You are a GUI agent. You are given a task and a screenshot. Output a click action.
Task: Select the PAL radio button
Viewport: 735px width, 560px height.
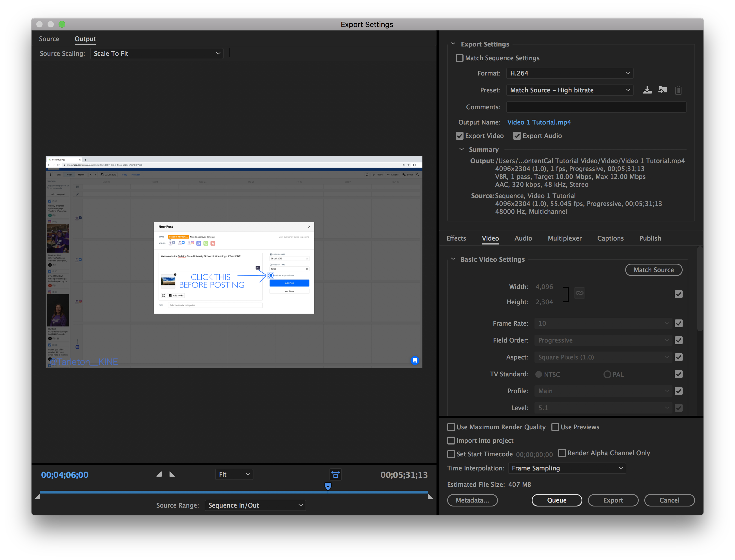pos(607,374)
